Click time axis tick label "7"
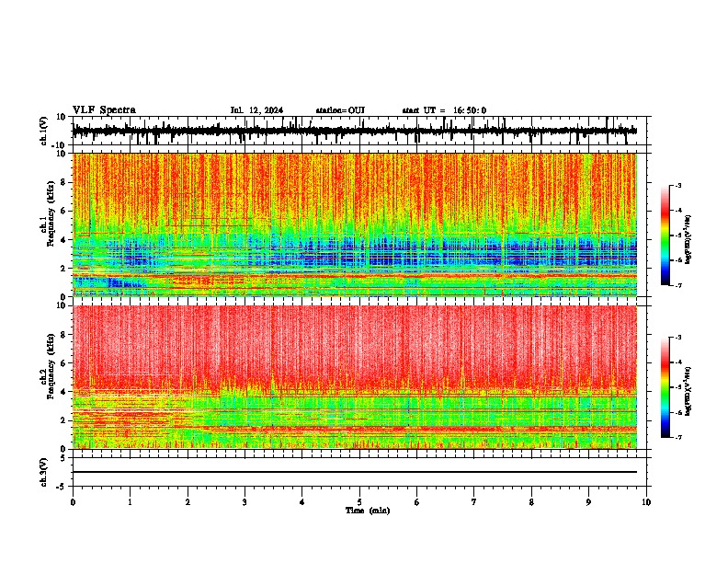Image resolution: width=728 pixels, height=563 pixels. pos(474,502)
